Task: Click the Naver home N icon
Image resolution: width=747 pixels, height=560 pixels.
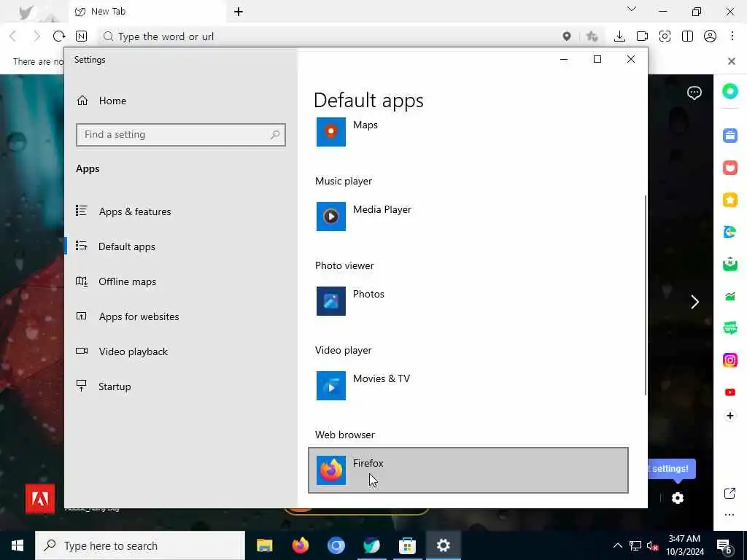Action: (x=82, y=36)
